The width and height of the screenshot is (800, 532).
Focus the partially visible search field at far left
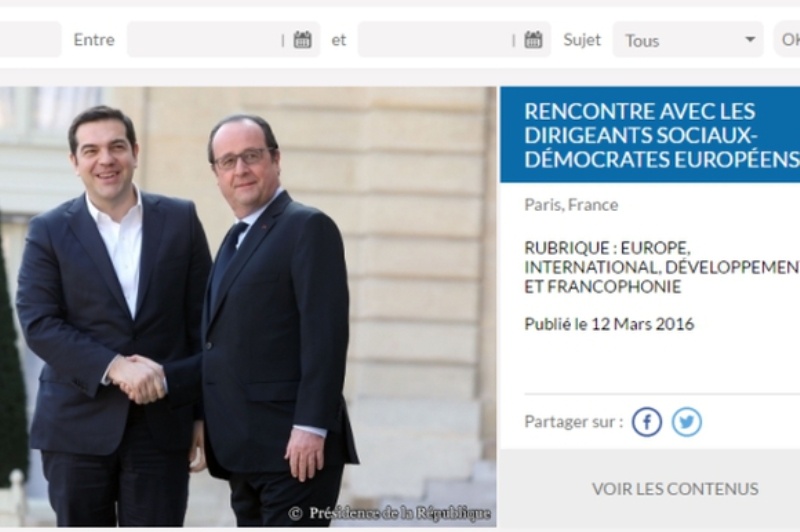[x=31, y=39]
